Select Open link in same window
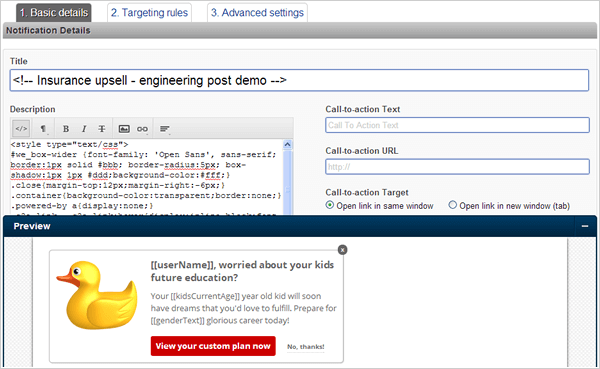Viewport: 600px width, 369px height. (x=329, y=205)
